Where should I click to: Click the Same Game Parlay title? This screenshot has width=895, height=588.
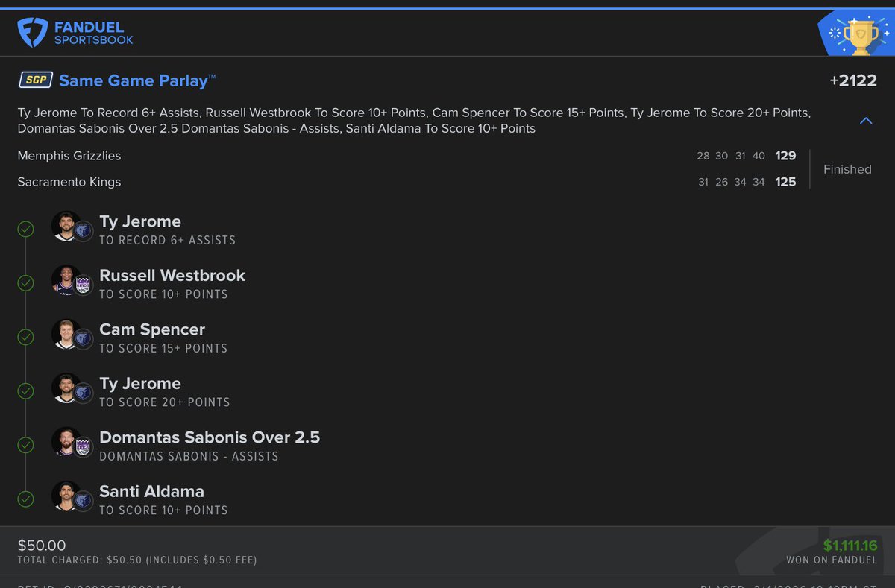[137, 80]
